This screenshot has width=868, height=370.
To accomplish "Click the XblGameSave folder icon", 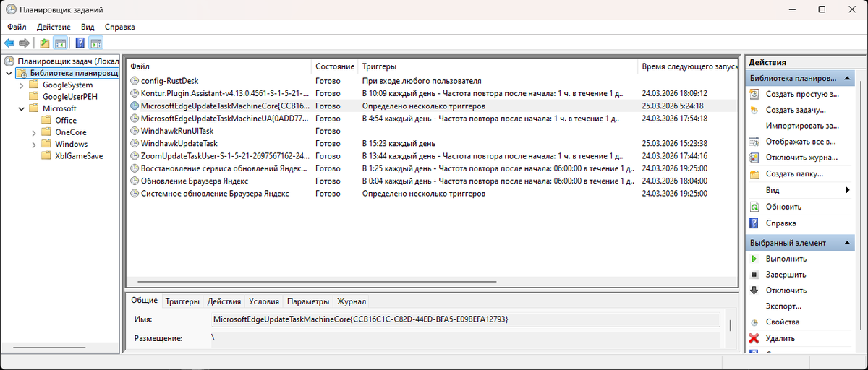I will click(x=47, y=155).
